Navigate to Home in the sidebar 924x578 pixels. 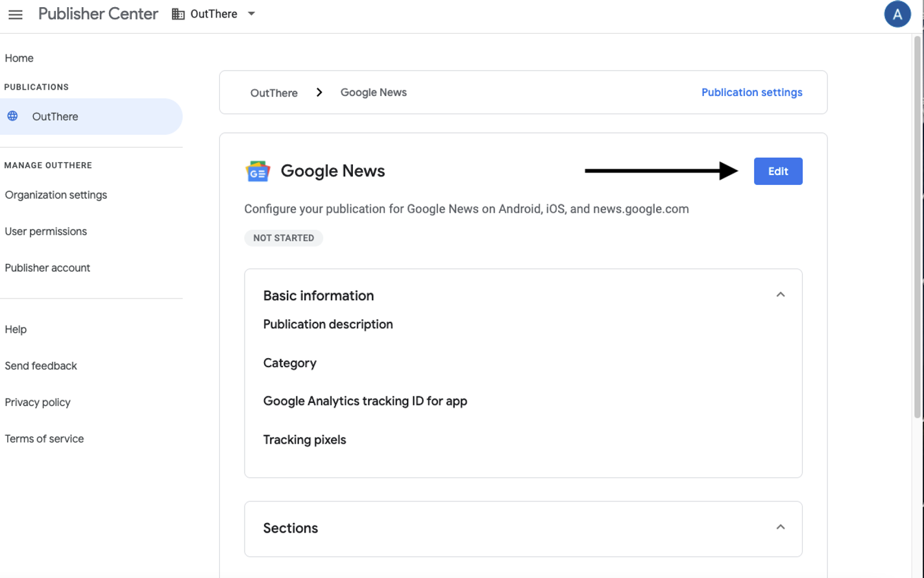[x=19, y=58]
